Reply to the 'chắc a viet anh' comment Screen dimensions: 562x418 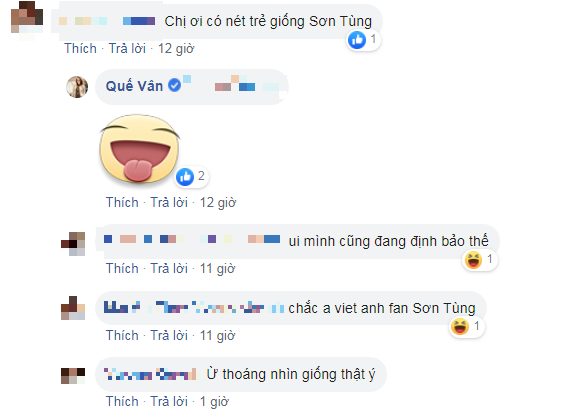(169, 335)
